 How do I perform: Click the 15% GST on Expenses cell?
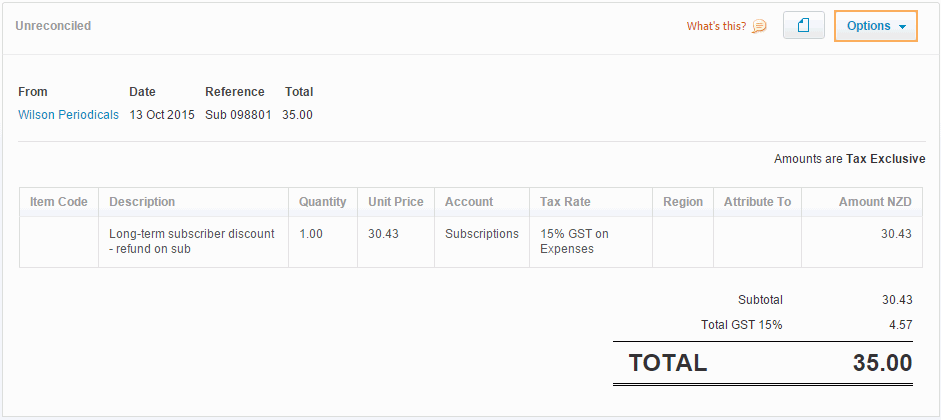[x=574, y=241]
